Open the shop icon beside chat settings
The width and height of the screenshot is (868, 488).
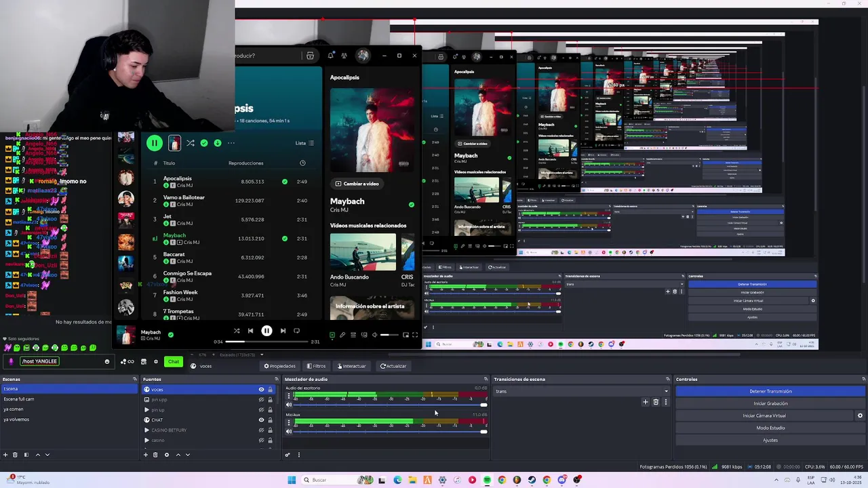click(143, 361)
